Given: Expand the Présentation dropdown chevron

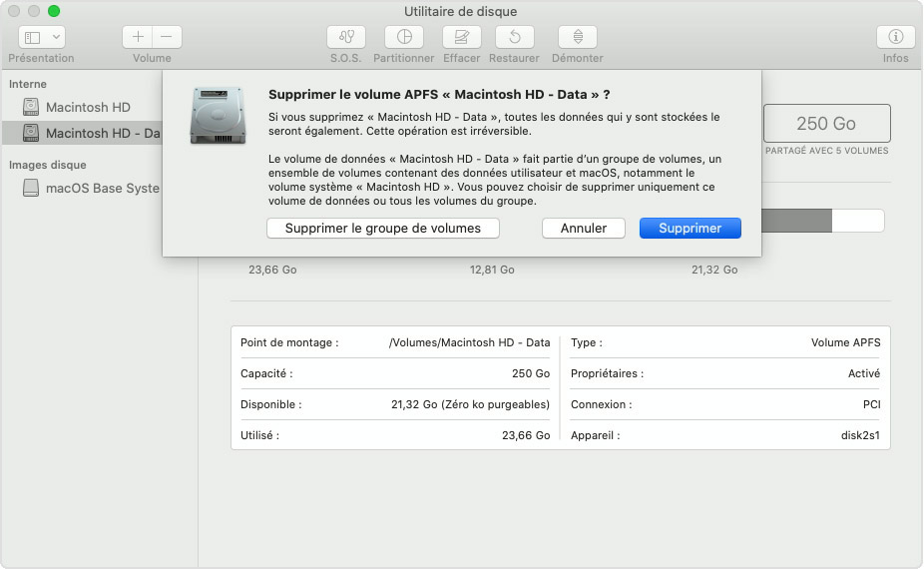Looking at the screenshot, I should pos(56,37).
